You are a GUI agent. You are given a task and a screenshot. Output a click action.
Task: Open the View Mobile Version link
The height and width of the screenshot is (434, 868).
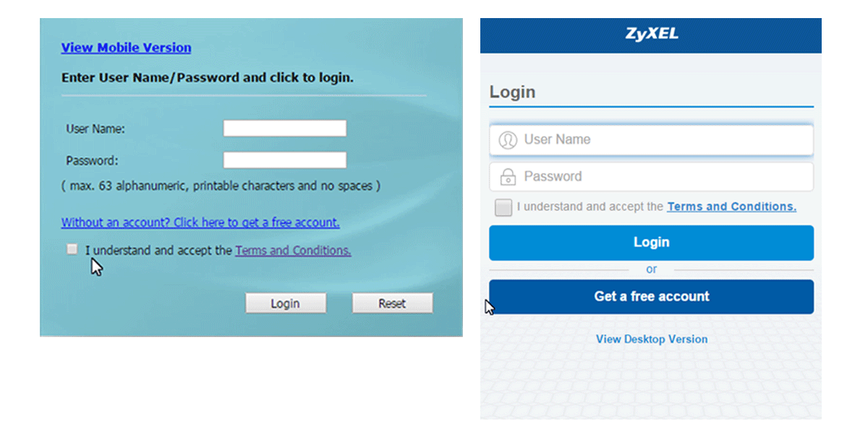(126, 48)
